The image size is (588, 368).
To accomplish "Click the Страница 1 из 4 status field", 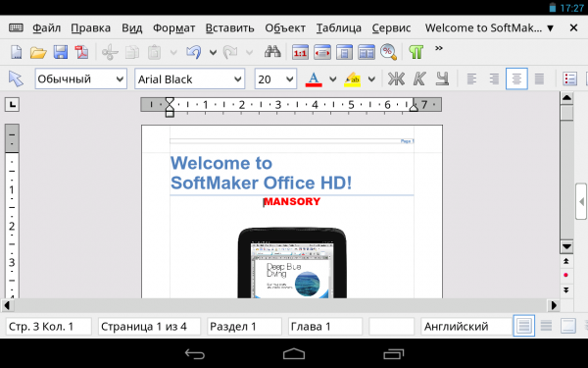I will (x=150, y=327).
